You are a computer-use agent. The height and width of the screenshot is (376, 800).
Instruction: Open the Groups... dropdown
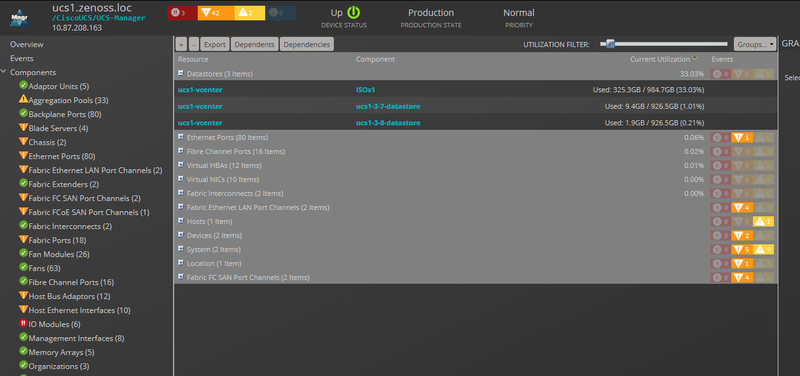[x=755, y=44]
